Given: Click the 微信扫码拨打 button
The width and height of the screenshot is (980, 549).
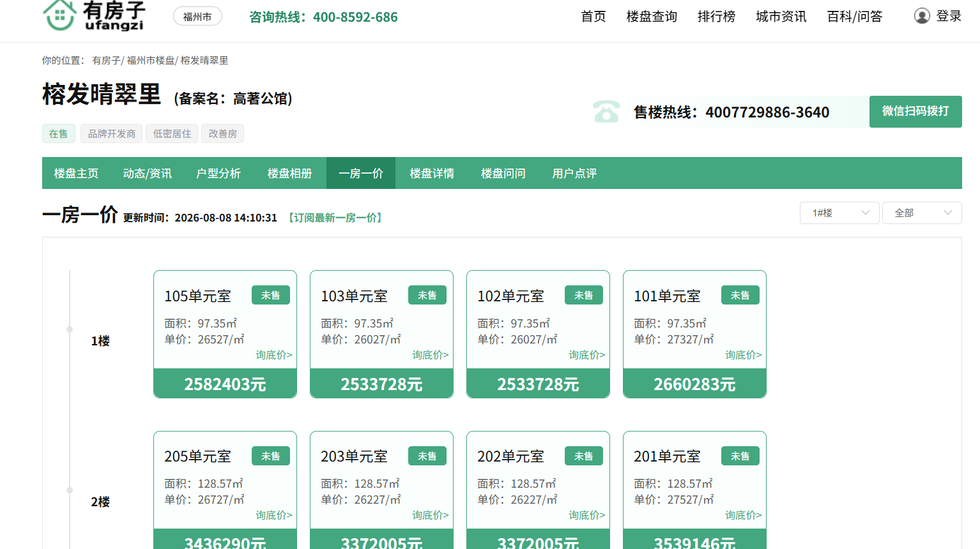Looking at the screenshot, I should coord(915,112).
